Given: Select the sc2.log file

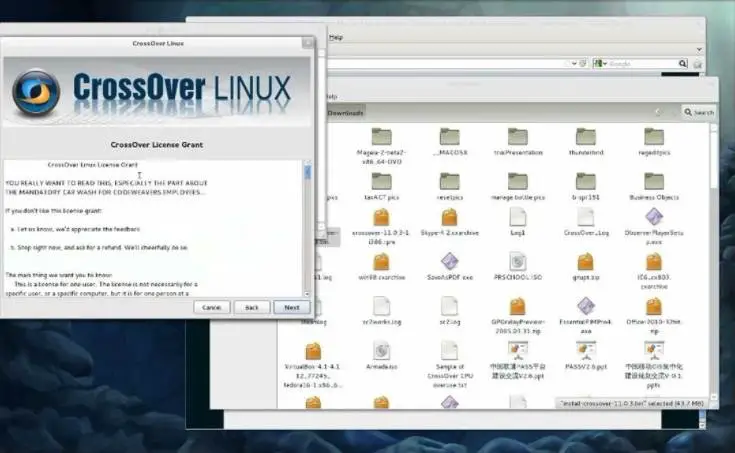Looking at the screenshot, I should pos(450,311).
